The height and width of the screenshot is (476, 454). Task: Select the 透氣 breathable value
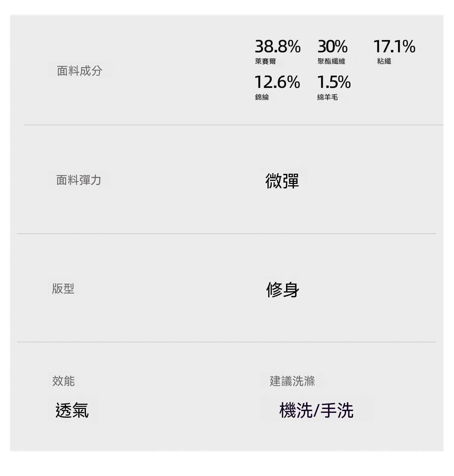pos(72,410)
